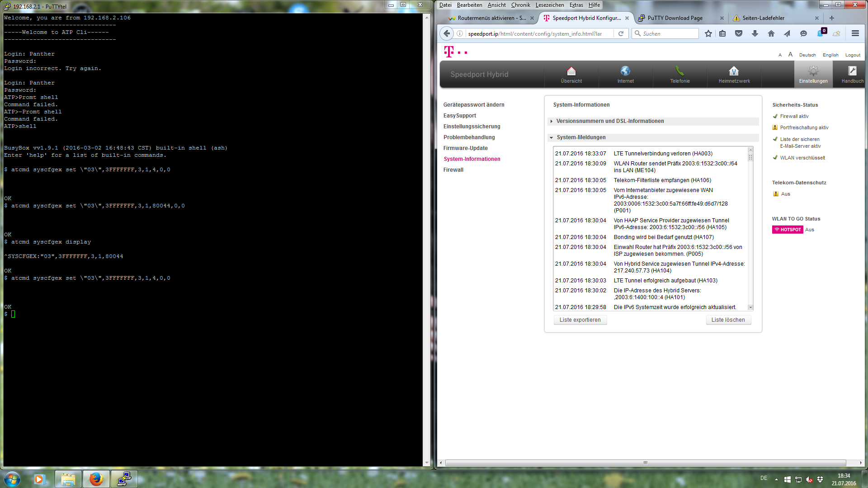Open Einstellungssicherung page
This screenshot has width=868, height=488.
[x=472, y=127]
